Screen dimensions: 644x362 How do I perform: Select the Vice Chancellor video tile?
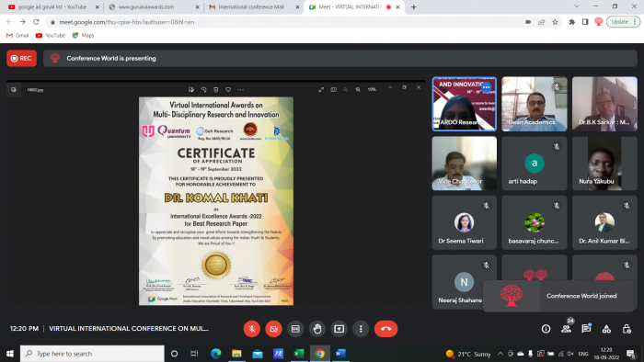pos(464,164)
